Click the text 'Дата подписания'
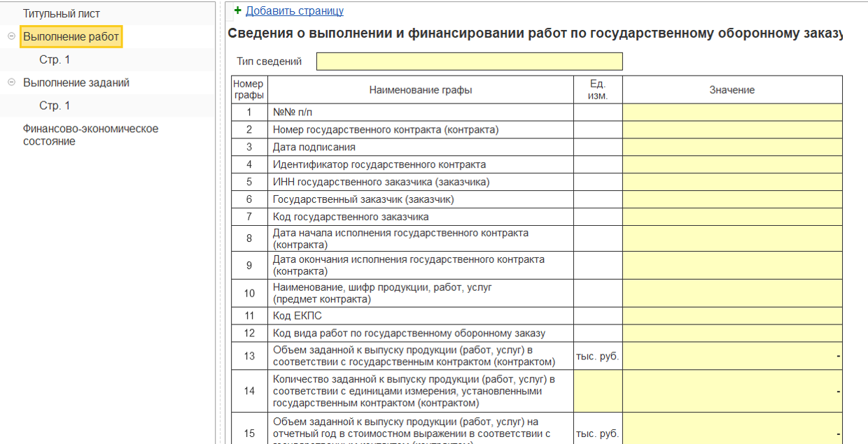The width and height of the screenshot is (868, 444). (314, 148)
